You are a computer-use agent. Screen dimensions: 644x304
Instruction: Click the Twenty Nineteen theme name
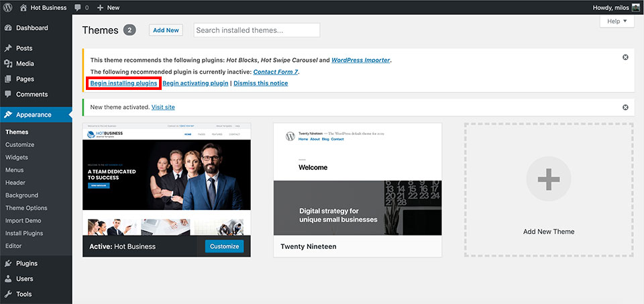click(x=309, y=246)
